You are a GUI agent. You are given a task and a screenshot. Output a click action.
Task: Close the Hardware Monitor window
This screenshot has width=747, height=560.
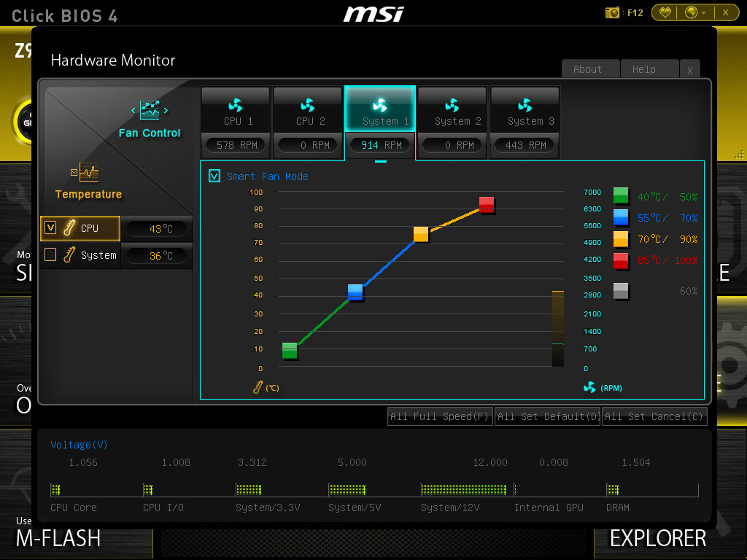(x=690, y=69)
